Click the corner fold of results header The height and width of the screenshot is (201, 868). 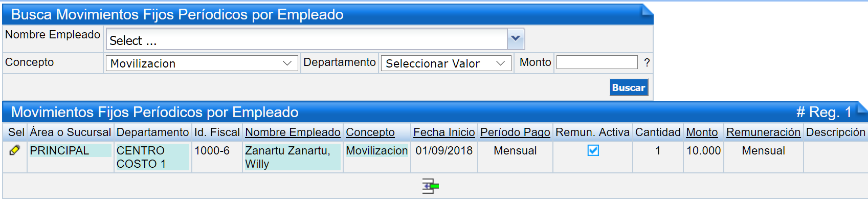(862, 107)
